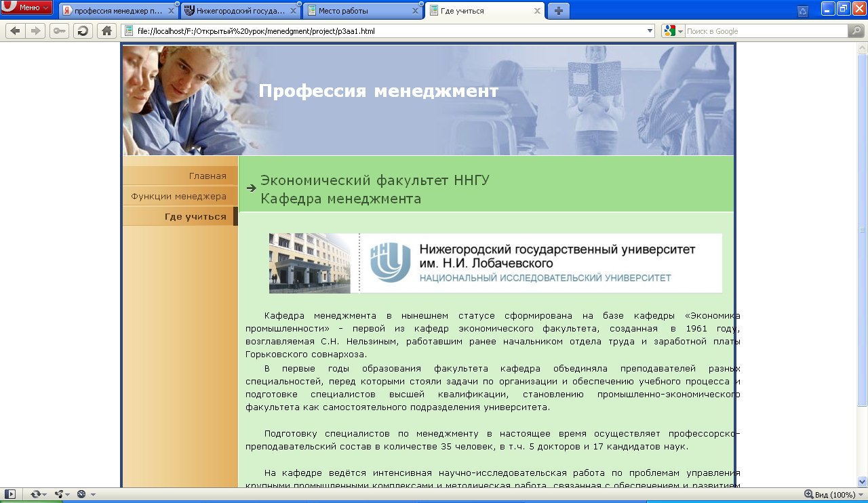This screenshot has width=868, height=503.
Task: Click the scrollbar up arrow
Action: tap(863, 48)
